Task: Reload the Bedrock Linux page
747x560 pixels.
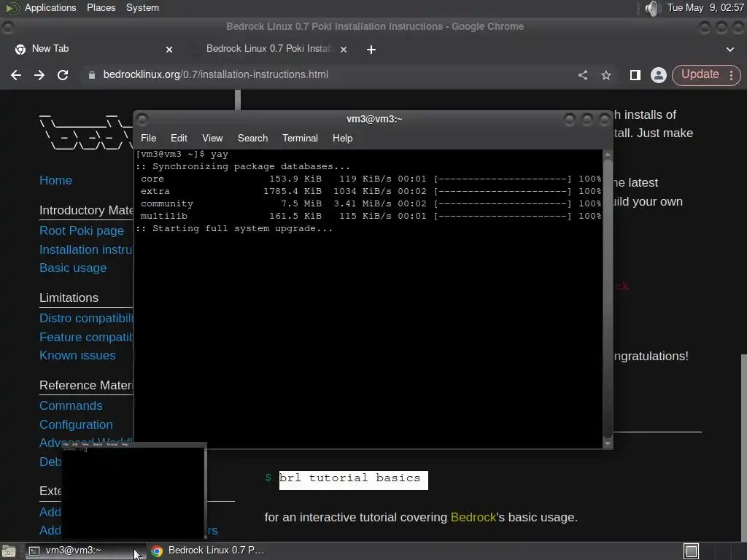Action: [x=63, y=75]
